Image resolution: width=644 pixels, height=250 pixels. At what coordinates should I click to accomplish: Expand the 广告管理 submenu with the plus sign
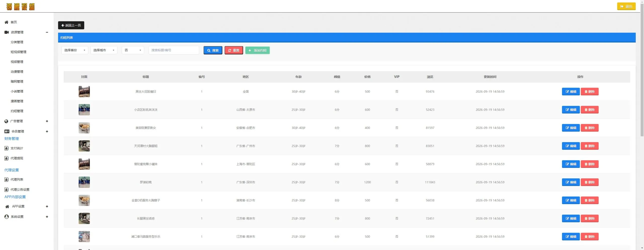click(x=47, y=121)
